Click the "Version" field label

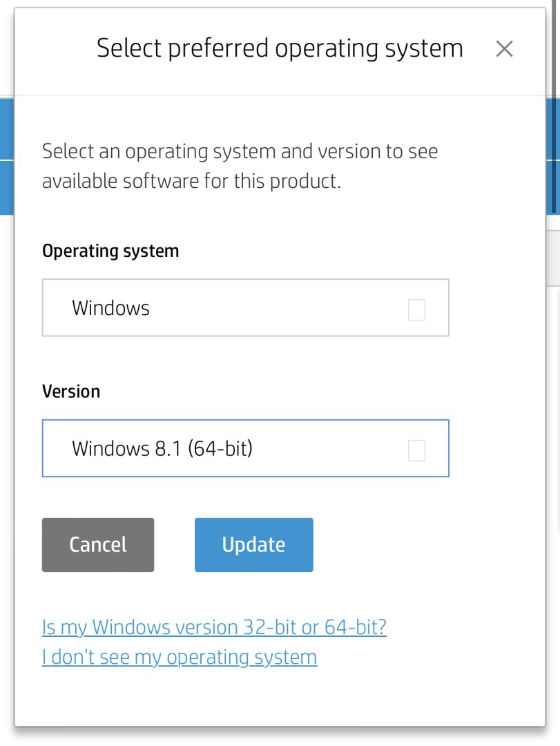click(71, 392)
